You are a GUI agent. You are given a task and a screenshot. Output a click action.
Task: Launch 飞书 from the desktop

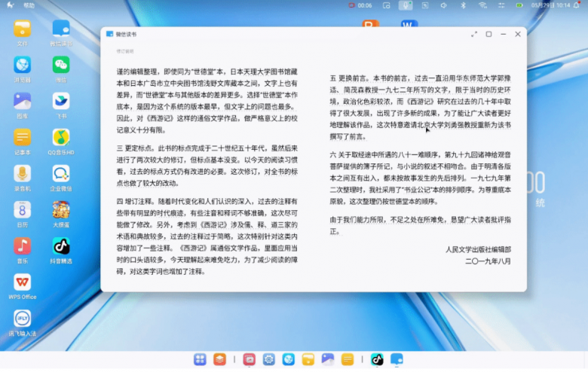[61, 101]
